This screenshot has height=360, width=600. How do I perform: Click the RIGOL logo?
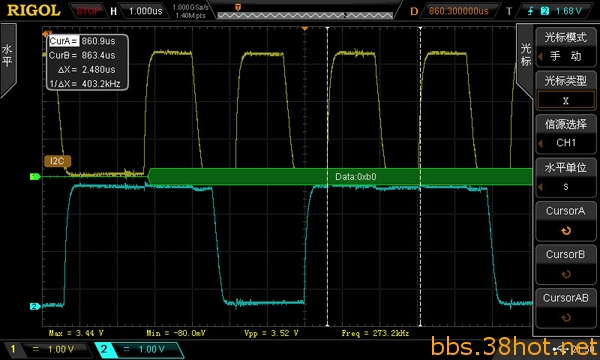pyautogui.click(x=34, y=10)
